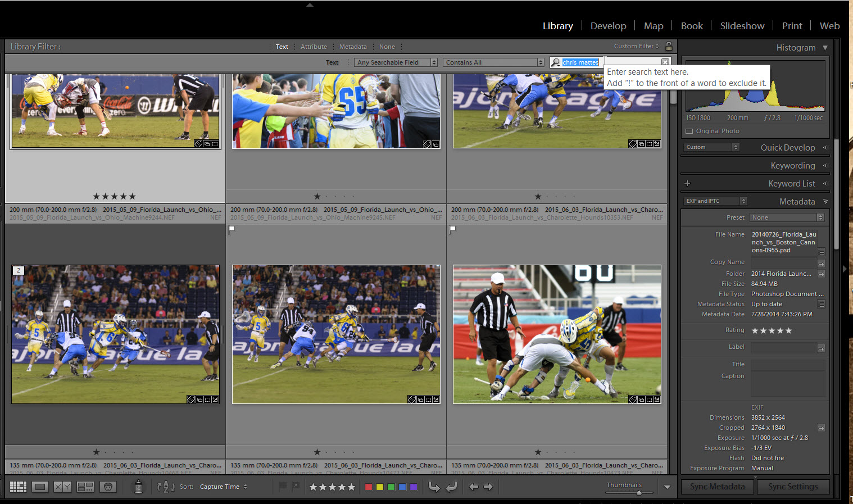Switch to Loupe view in toolbar
Viewport: 853px width, 504px height.
tap(40, 487)
